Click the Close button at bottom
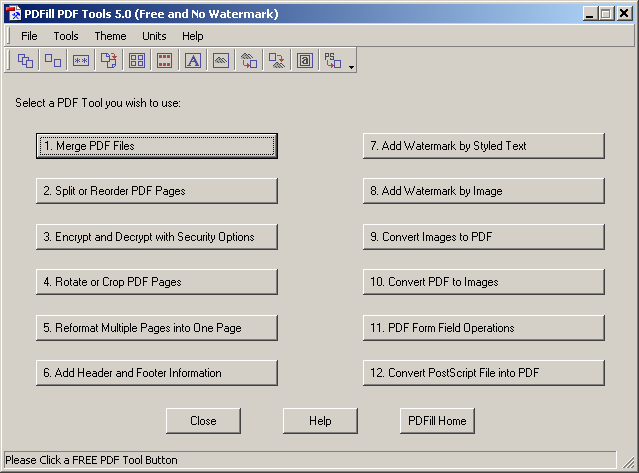639x473 pixels. [x=203, y=421]
